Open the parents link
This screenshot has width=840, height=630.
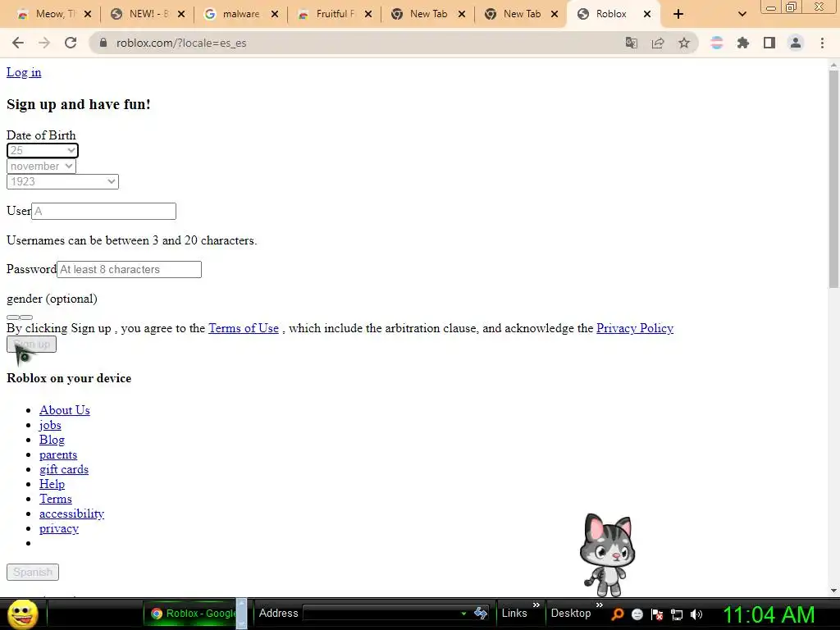point(58,454)
